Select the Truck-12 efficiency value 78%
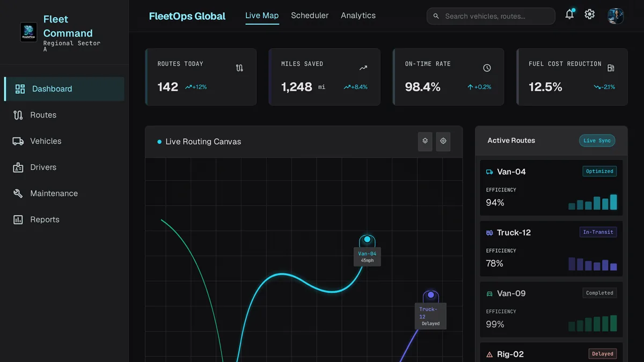The height and width of the screenshot is (362, 644). pyautogui.click(x=495, y=263)
